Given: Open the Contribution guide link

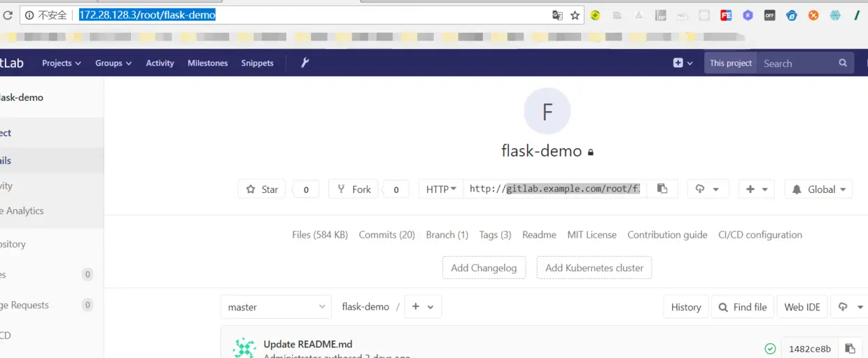Looking at the screenshot, I should point(668,235).
